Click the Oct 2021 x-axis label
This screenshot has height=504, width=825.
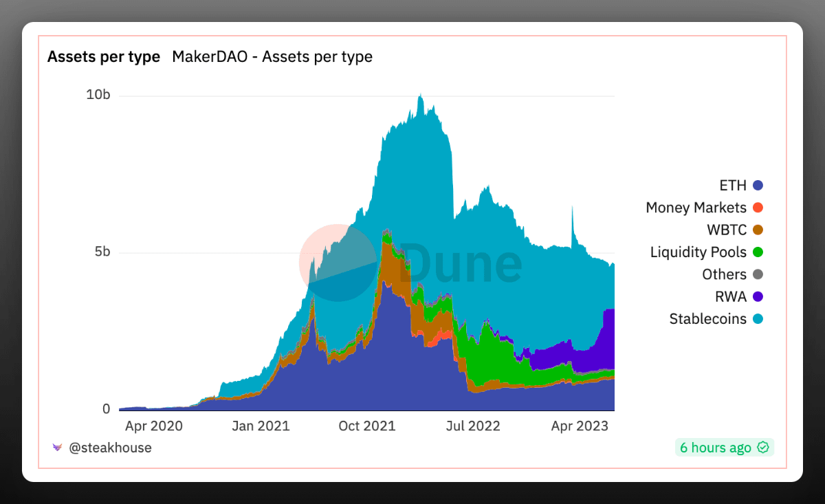(367, 426)
